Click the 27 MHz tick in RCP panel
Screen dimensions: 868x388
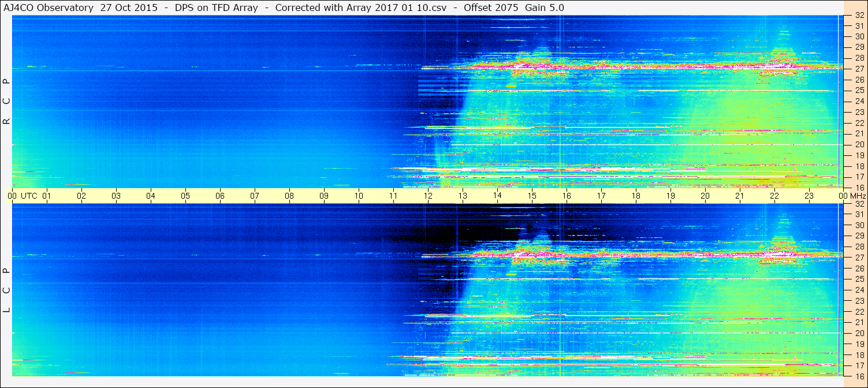coord(859,69)
